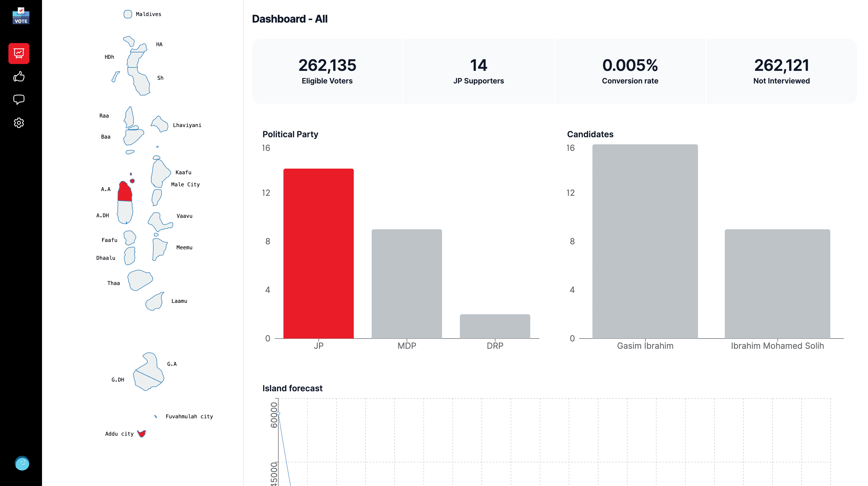
Task: Toggle the Maldives legend swatch
Action: pyautogui.click(x=128, y=14)
